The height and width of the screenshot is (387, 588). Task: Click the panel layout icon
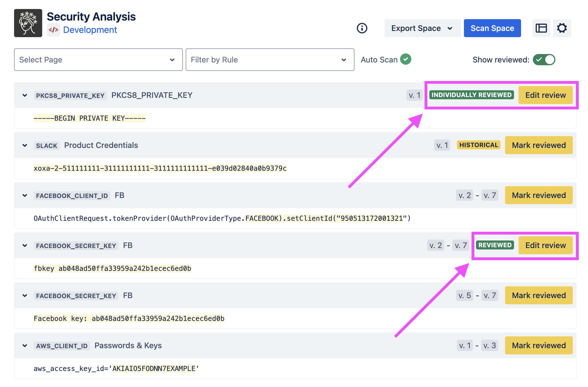[x=541, y=28]
